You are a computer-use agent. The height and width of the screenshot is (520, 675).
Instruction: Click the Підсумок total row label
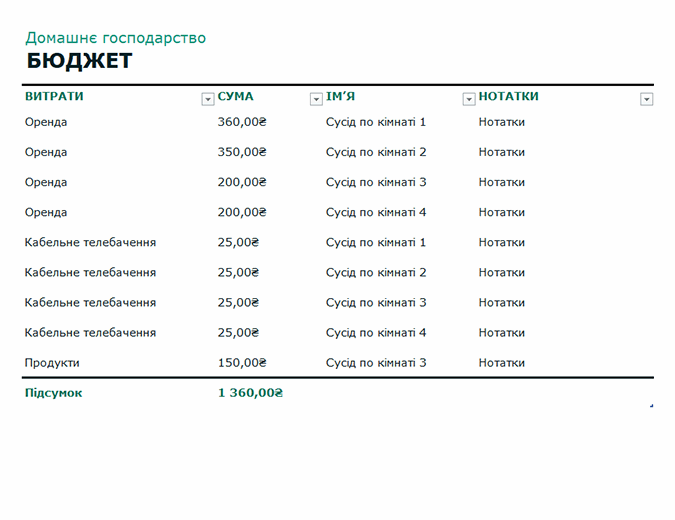coord(54,393)
